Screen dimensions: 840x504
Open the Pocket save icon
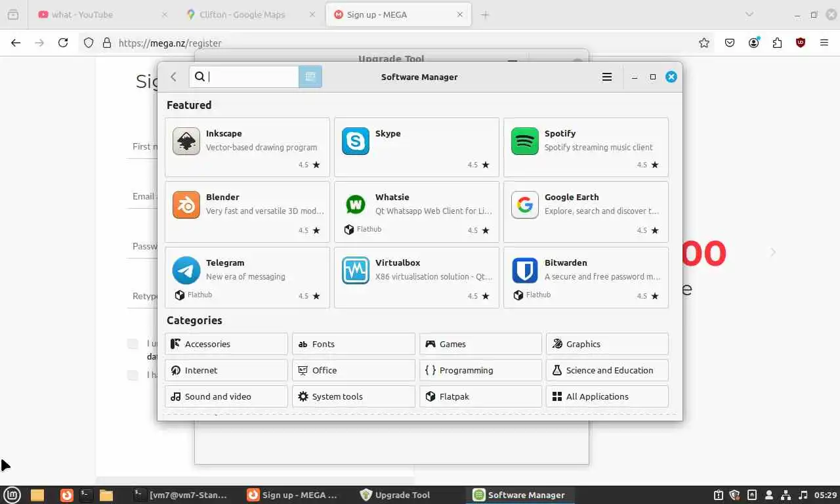730,43
